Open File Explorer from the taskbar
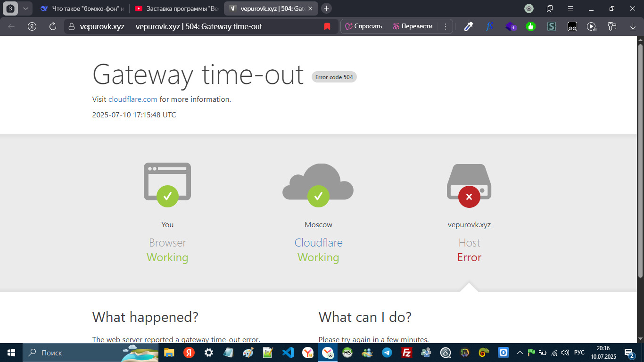 click(169, 353)
